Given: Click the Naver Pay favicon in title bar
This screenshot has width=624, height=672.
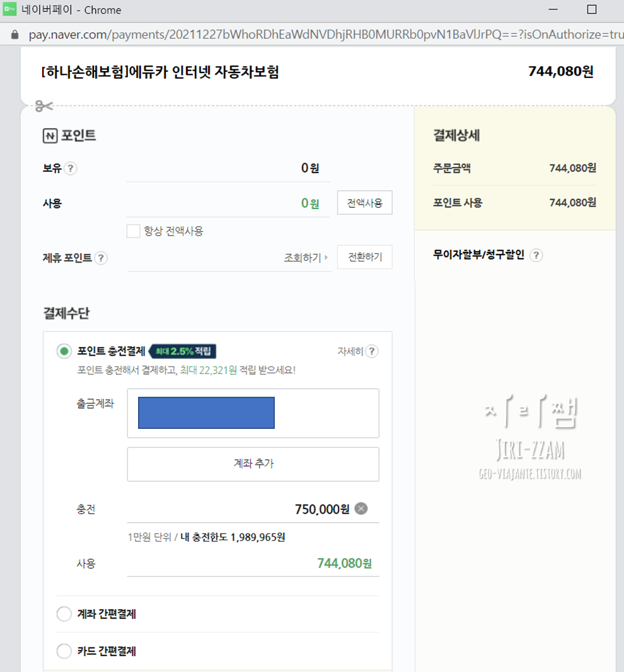Looking at the screenshot, I should point(9,9).
